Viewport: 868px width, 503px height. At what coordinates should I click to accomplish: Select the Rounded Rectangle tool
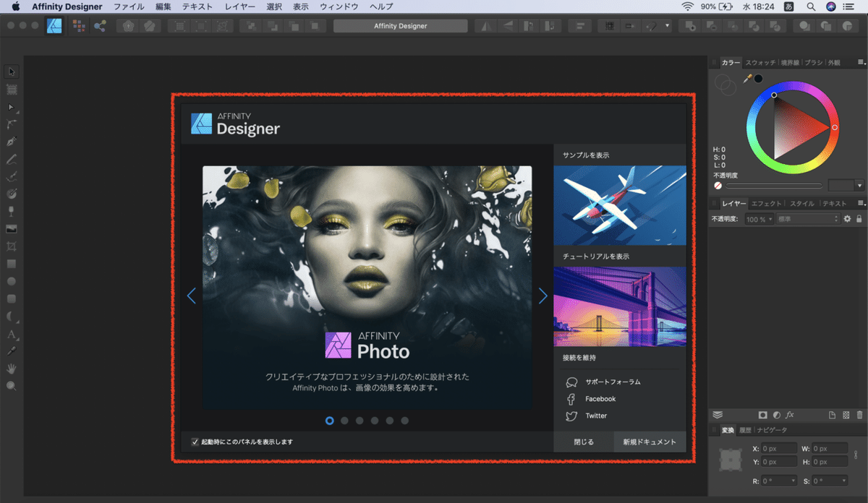12,298
